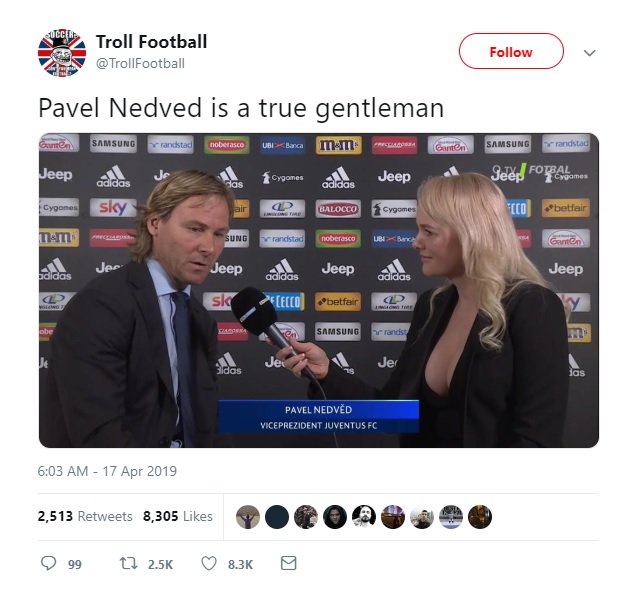The width and height of the screenshot is (635, 598).
Task: Expand the tweet options chevron
Action: tap(590, 53)
